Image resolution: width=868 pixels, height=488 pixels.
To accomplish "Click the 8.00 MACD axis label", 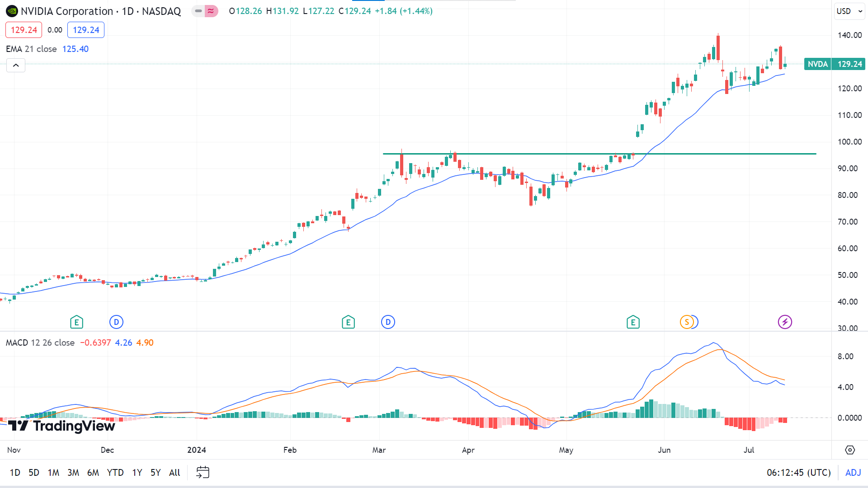I will click(845, 357).
